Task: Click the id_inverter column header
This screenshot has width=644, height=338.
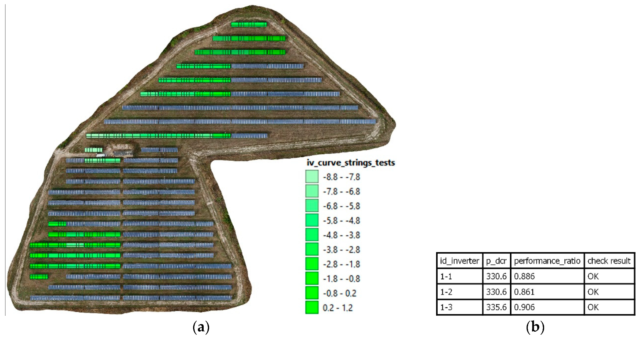Action: (459, 261)
